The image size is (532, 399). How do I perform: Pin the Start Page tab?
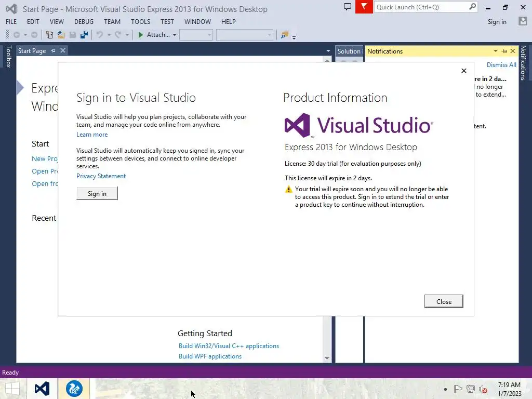click(x=54, y=50)
